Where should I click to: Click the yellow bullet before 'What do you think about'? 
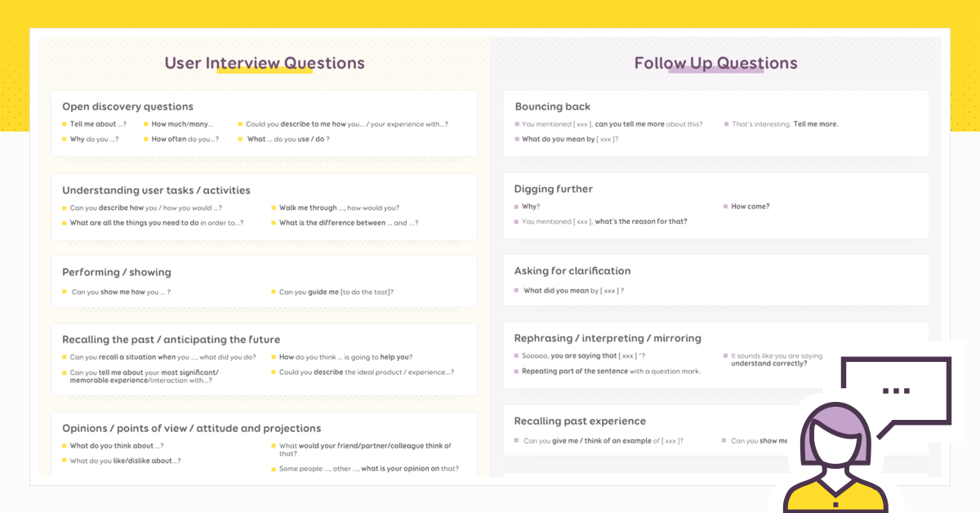pos(65,446)
